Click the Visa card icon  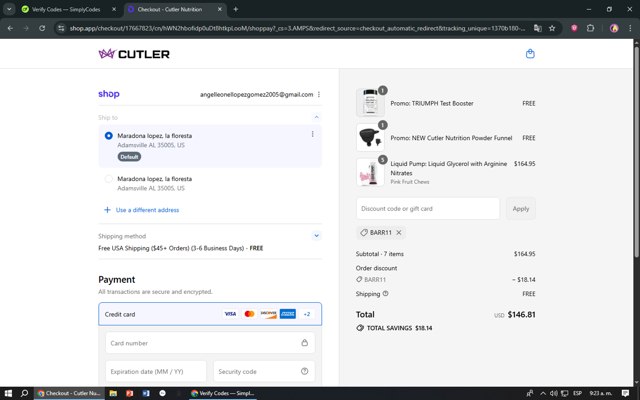coord(230,314)
